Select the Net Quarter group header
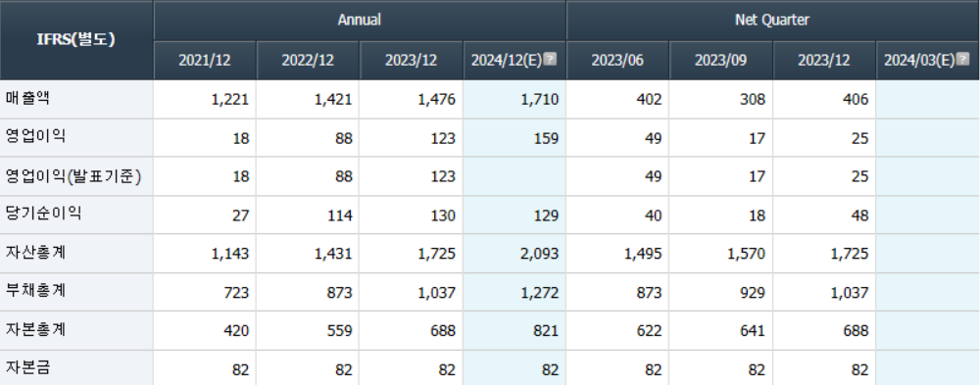The height and width of the screenshot is (385, 980). click(x=772, y=20)
